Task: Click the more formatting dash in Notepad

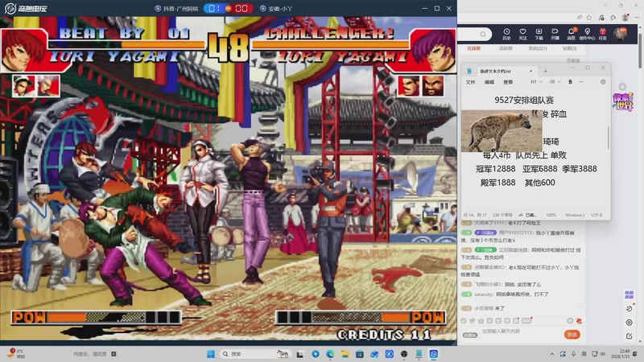Action: click(581, 82)
